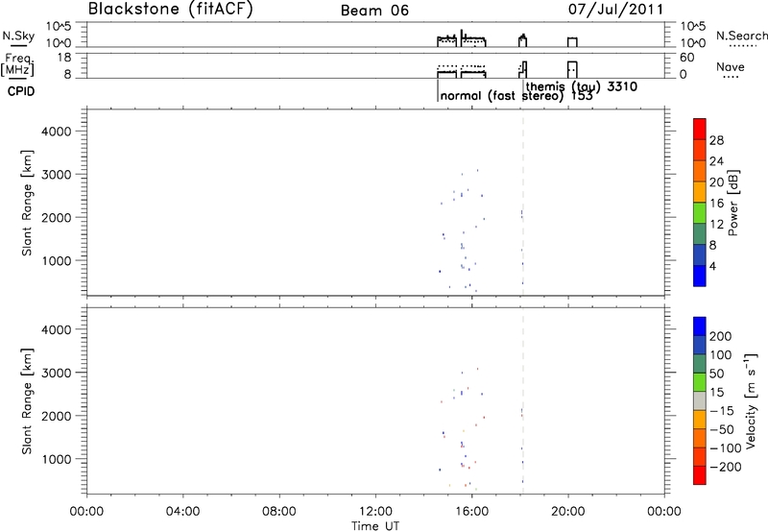The width and height of the screenshot is (768, 532).
Task: Pick the yellow-orange Power segment between 16 and 20
Action: coord(700,192)
